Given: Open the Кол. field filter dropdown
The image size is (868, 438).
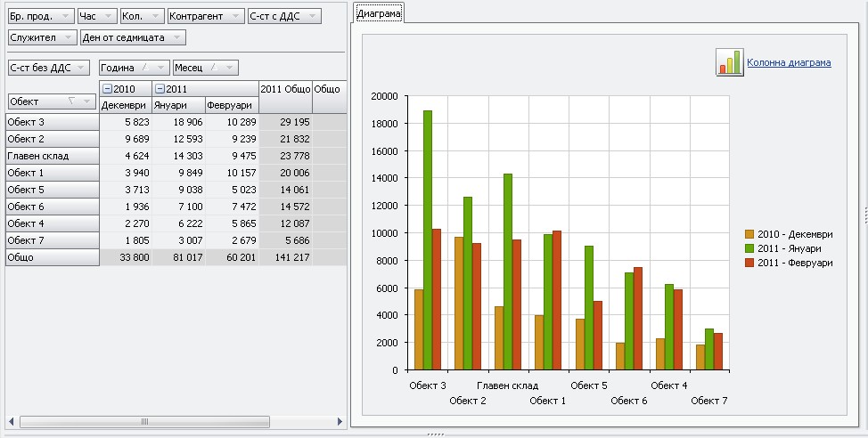Looking at the screenshot, I should 156,17.
